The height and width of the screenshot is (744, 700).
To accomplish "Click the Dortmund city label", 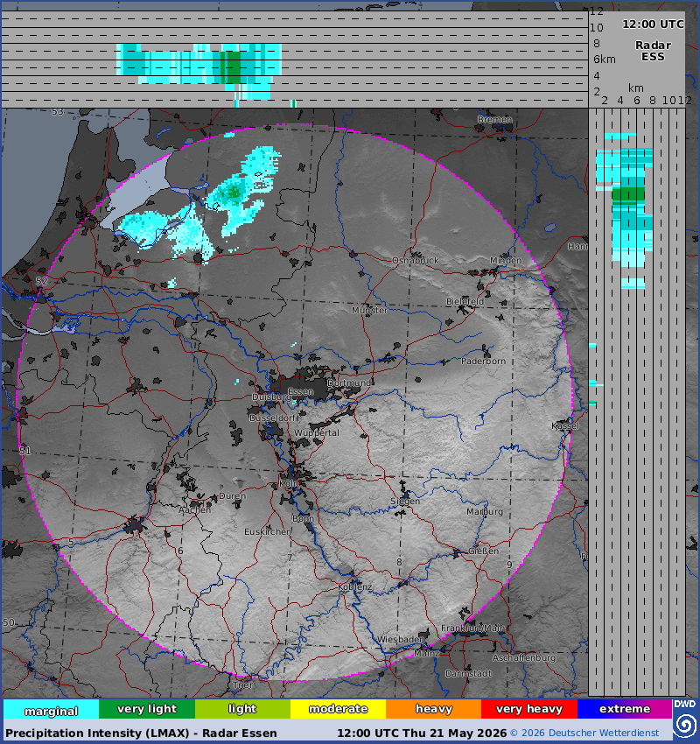I will 349,383.
